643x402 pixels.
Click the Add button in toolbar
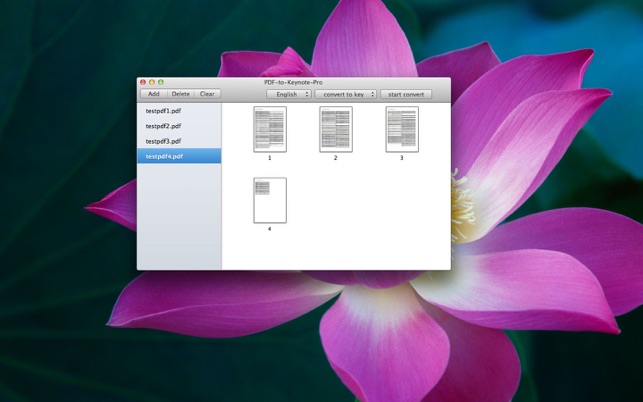click(x=154, y=94)
